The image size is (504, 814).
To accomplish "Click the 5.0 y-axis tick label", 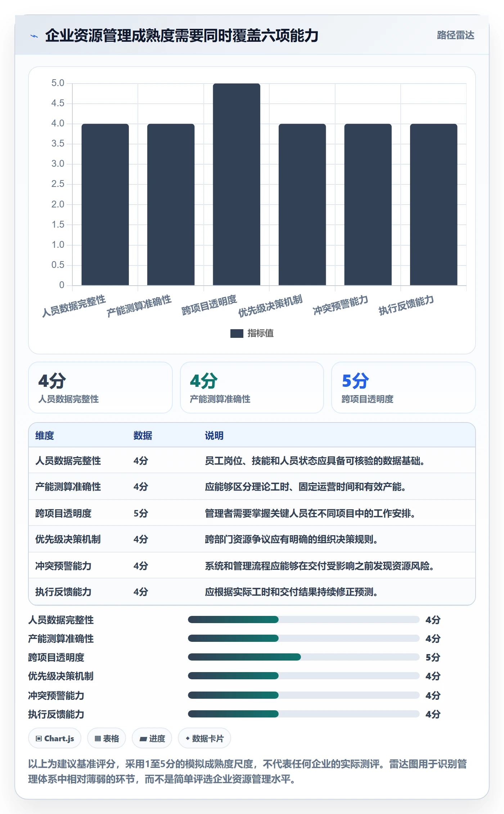I will tap(58, 83).
